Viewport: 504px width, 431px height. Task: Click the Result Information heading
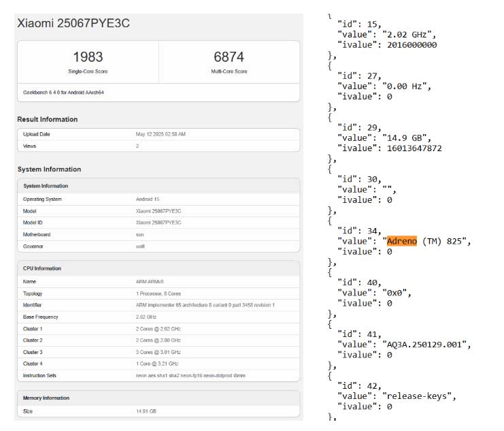[x=47, y=119]
